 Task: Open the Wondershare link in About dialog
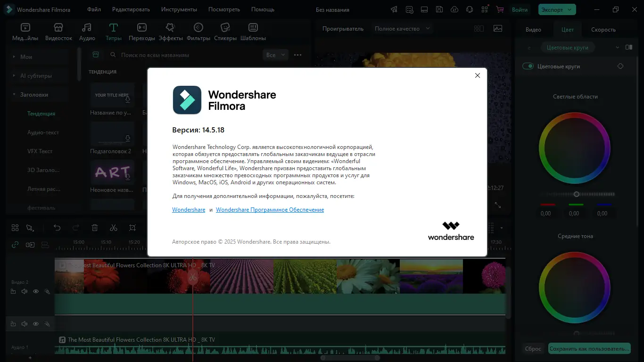click(x=189, y=210)
